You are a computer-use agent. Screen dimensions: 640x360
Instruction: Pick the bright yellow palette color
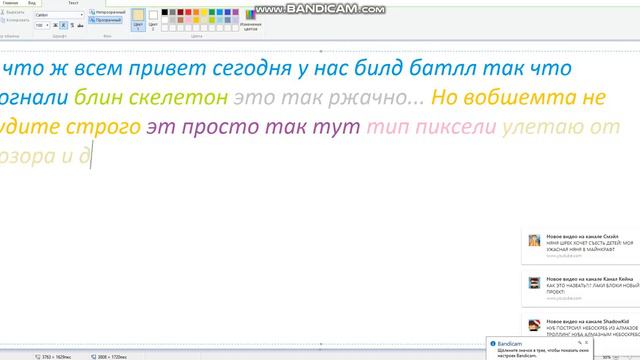204,12
